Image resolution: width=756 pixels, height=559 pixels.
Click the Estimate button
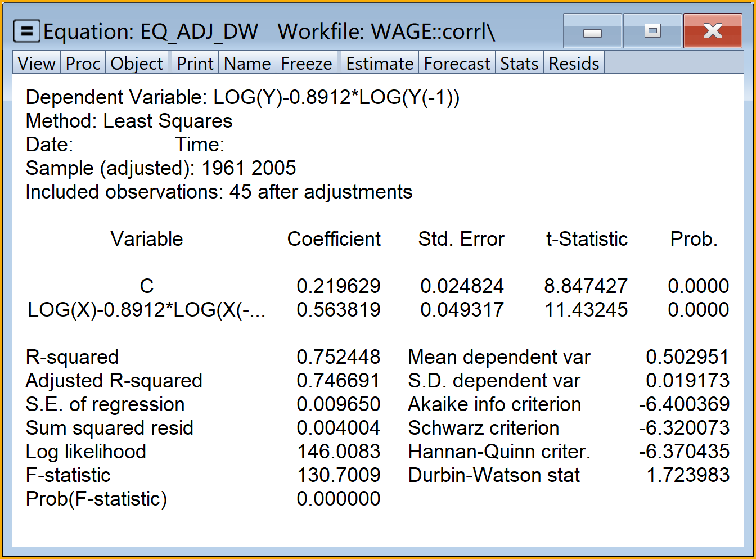click(x=380, y=64)
